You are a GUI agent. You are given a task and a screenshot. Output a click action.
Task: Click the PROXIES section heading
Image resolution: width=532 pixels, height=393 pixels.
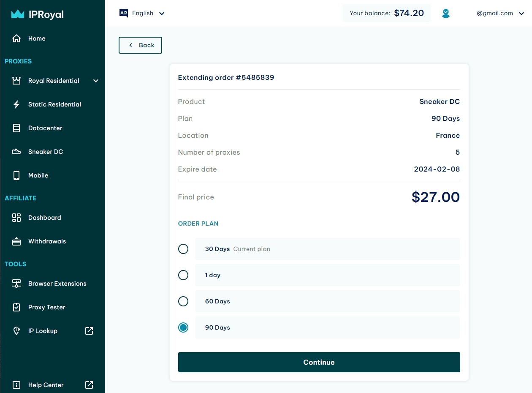coord(18,61)
